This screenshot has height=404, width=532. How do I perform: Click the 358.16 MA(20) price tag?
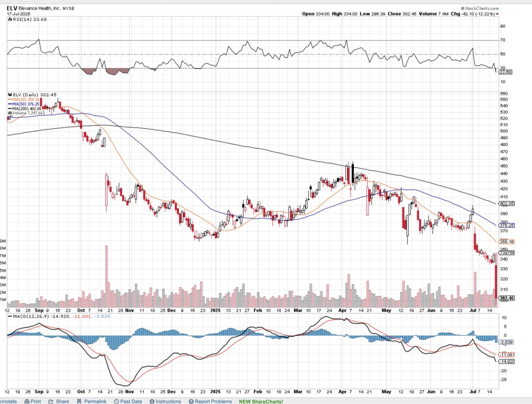[506, 242]
